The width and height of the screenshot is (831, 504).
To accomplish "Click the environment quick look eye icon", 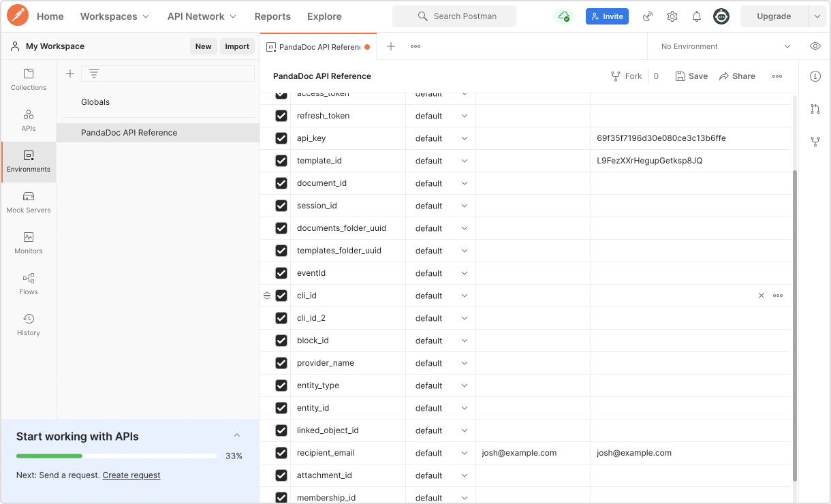I will (815, 46).
